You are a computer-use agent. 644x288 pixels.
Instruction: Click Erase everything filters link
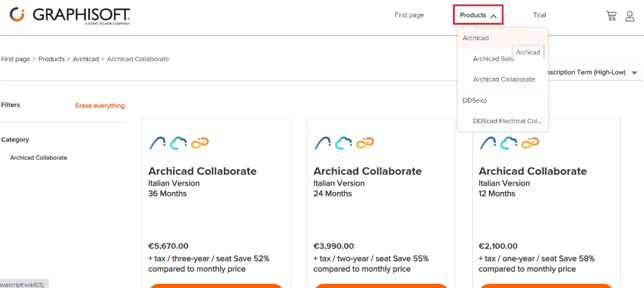tap(100, 106)
